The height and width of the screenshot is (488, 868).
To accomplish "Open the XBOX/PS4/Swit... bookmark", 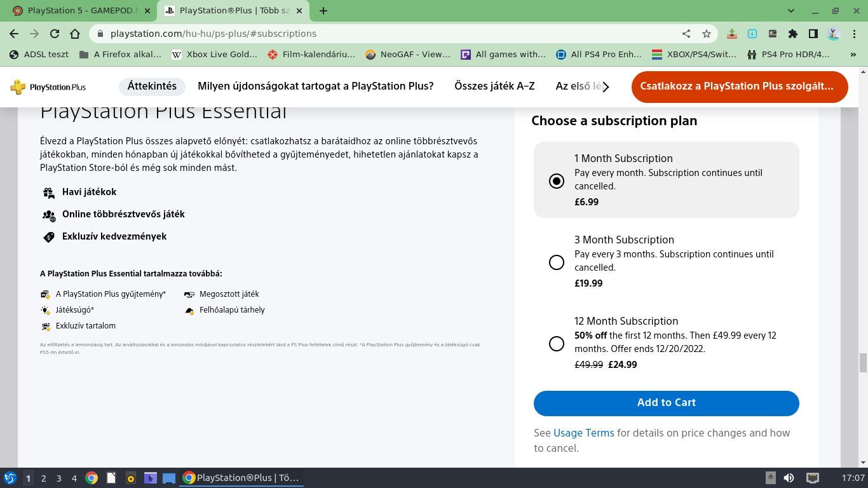I will (x=695, y=55).
